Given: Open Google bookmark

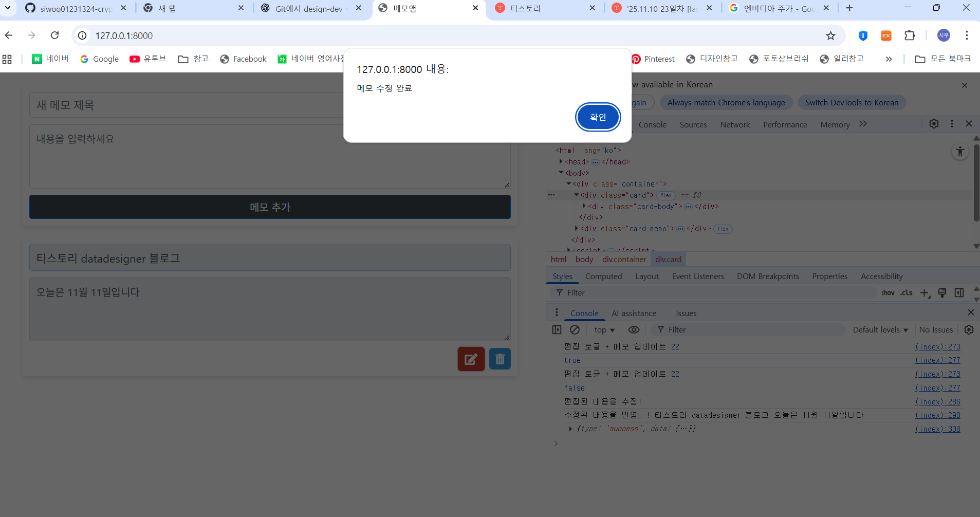Looking at the screenshot, I should tap(100, 59).
